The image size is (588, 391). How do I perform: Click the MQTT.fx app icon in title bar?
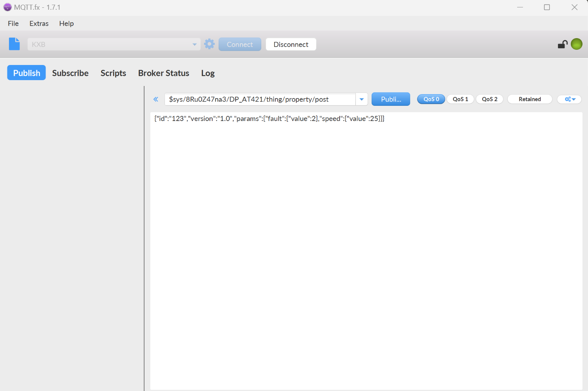click(x=7, y=7)
